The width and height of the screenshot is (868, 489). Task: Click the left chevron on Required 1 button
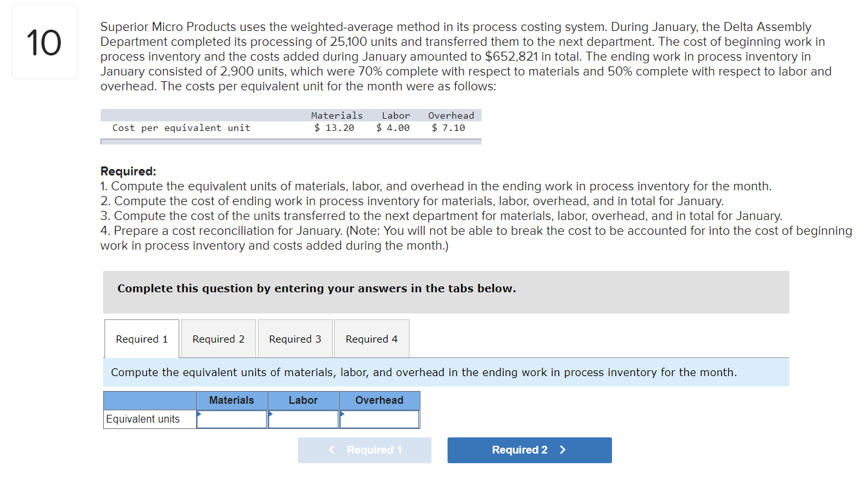(x=331, y=450)
